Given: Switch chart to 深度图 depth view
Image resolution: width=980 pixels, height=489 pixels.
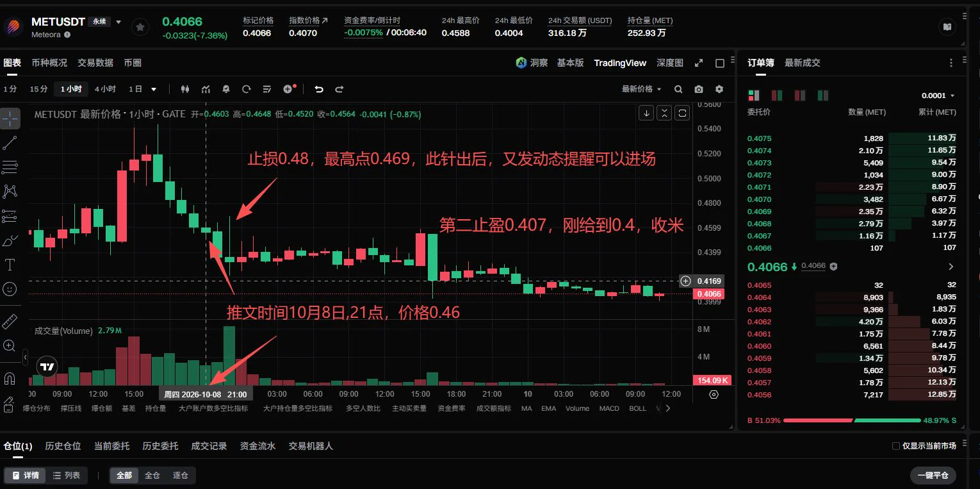Looking at the screenshot, I should pyautogui.click(x=670, y=63).
